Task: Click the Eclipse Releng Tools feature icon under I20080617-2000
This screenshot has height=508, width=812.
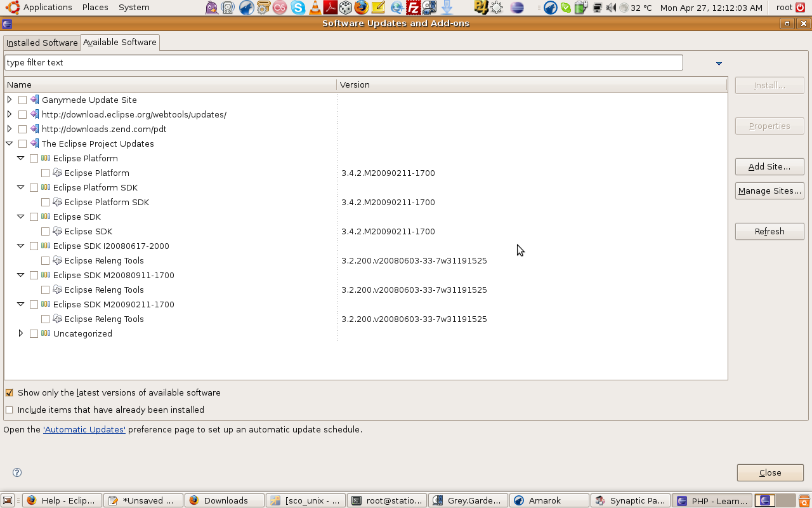Action: tap(57, 260)
